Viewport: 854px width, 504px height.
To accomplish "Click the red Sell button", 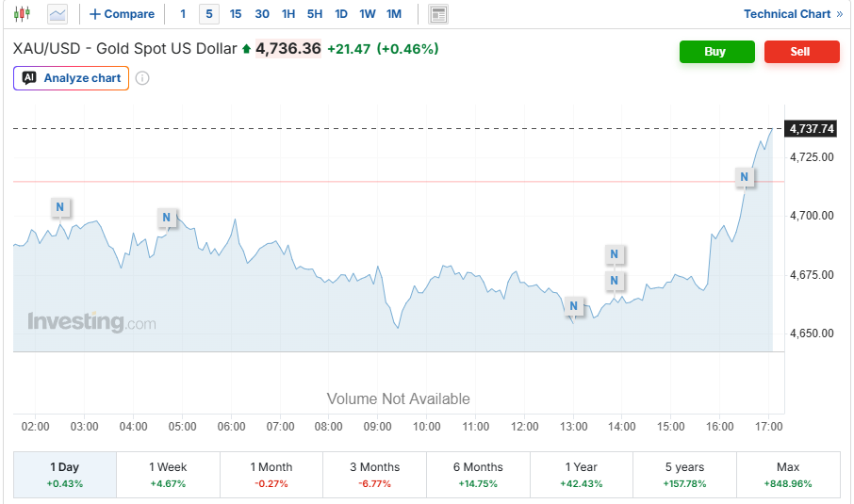I will tap(802, 52).
